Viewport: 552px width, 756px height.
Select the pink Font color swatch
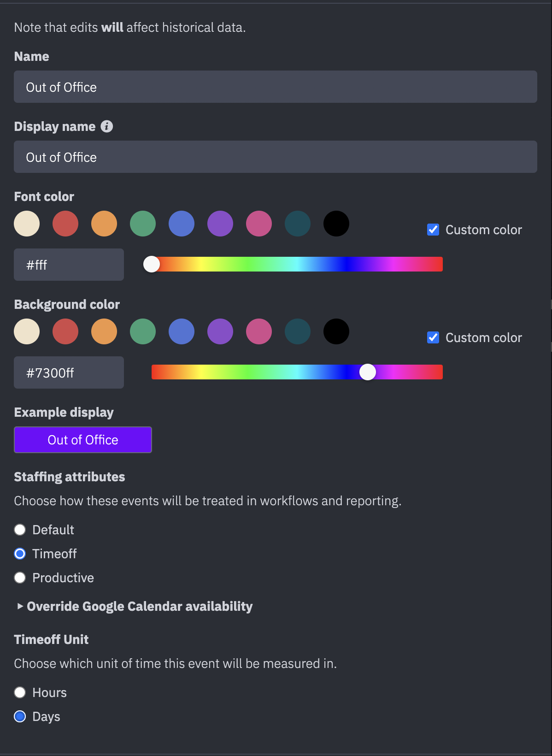pyautogui.click(x=259, y=224)
